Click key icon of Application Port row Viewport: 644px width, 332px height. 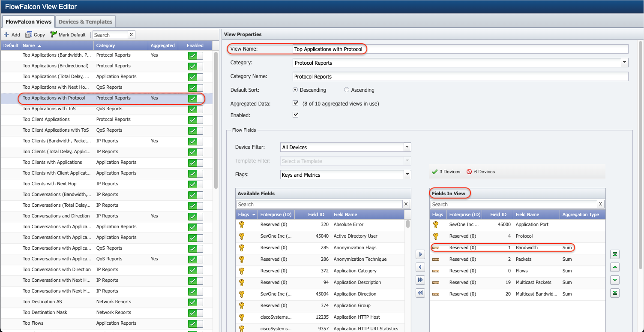click(436, 224)
